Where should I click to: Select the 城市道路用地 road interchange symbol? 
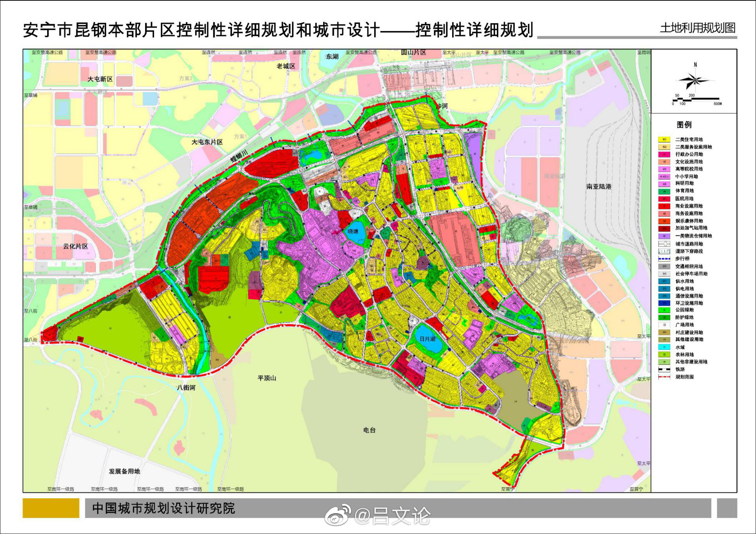665,243
